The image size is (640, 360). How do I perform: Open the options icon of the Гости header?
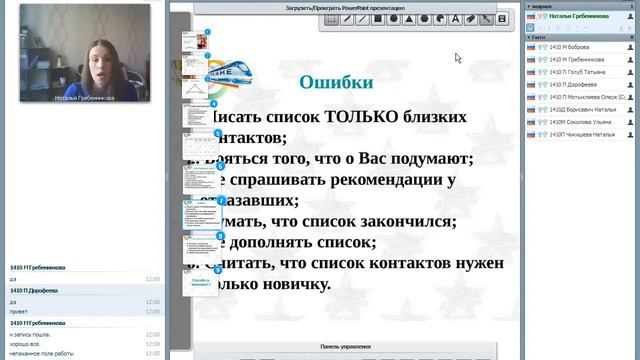(x=631, y=37)
